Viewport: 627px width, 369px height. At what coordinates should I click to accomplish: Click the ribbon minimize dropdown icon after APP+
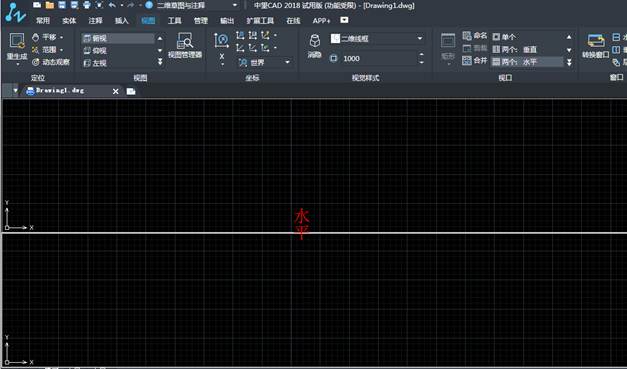click(x=344, y=20)
